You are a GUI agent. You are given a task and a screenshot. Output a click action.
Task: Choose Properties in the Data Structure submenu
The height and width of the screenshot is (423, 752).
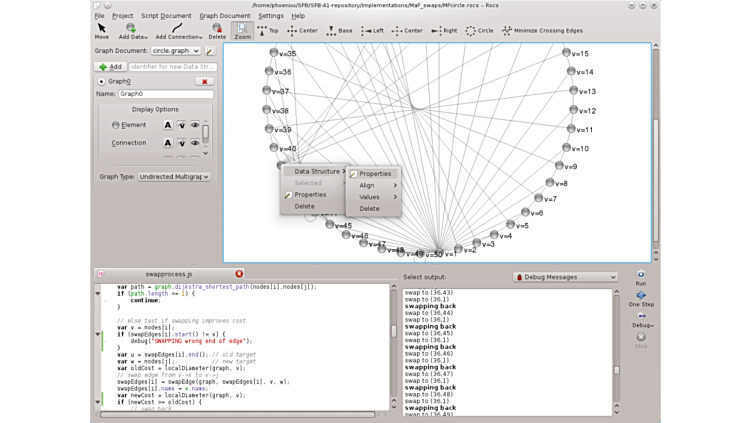coord(375,174)
